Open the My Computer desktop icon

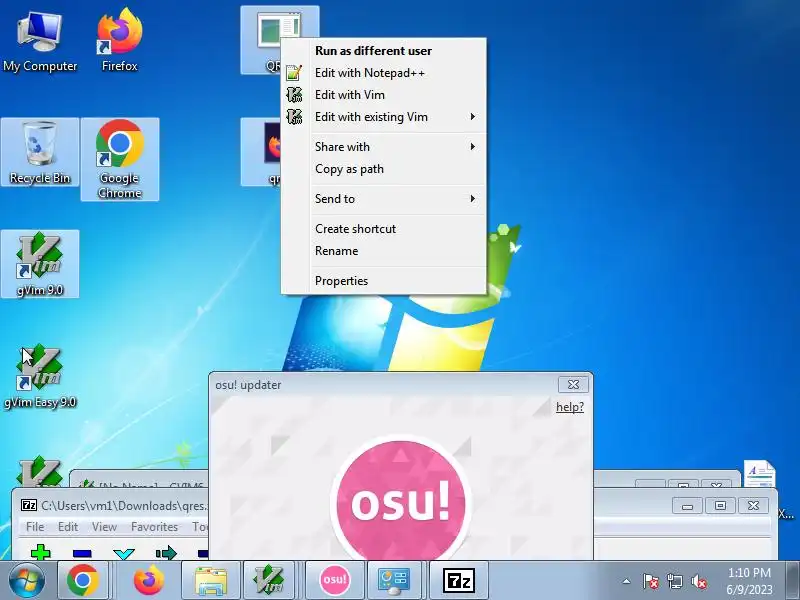40,42
